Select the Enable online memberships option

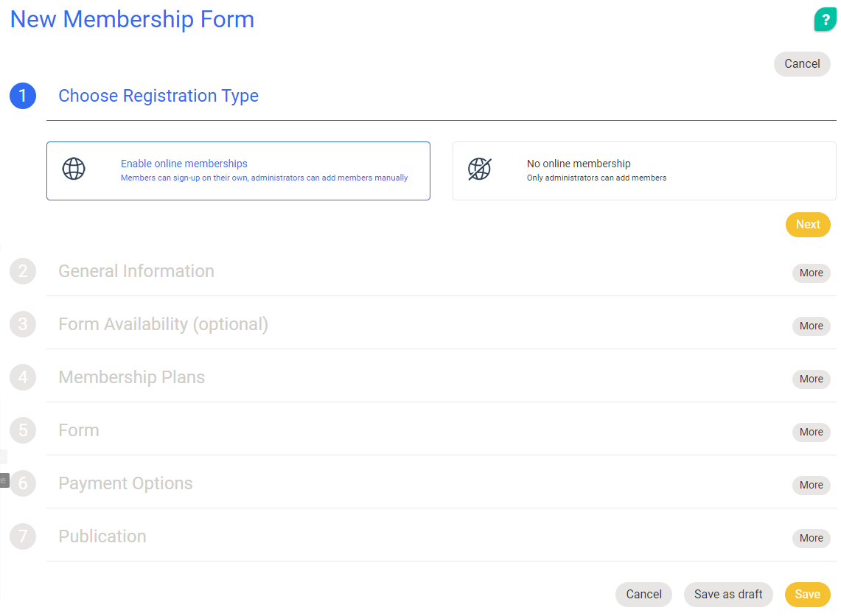[238, 170]
